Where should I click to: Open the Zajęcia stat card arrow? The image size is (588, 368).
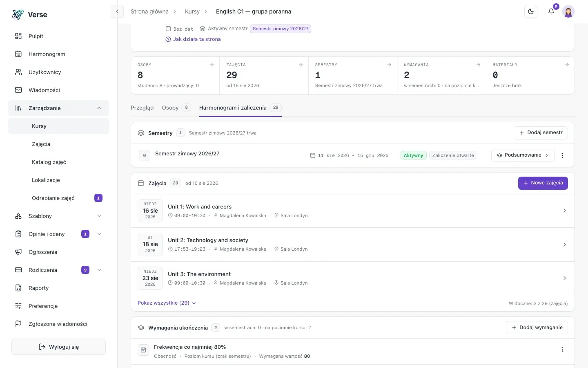pos(301,65)
